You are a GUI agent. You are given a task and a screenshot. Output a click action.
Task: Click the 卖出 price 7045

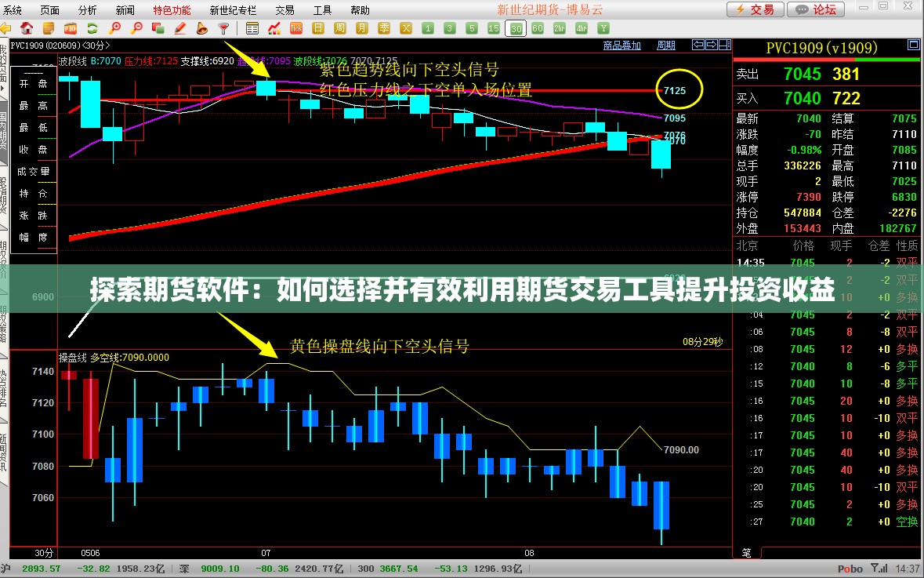tap(802, 75)
